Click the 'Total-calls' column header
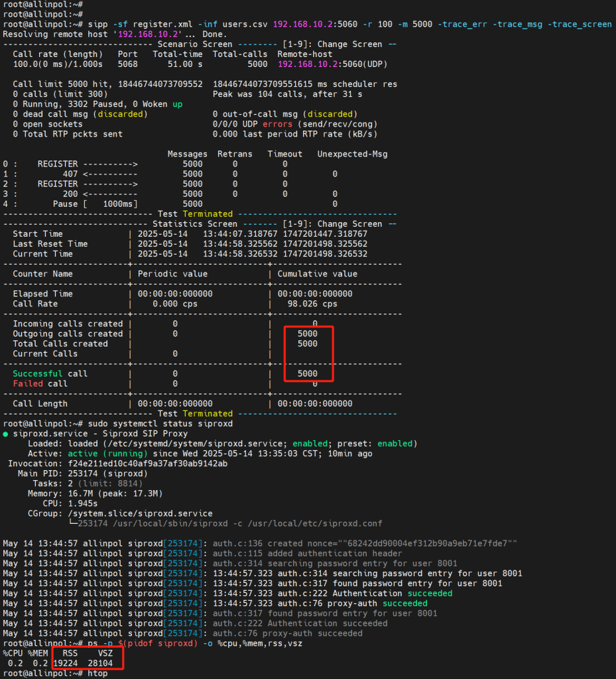Screen dimensions: 616x679 pos(240,54)
